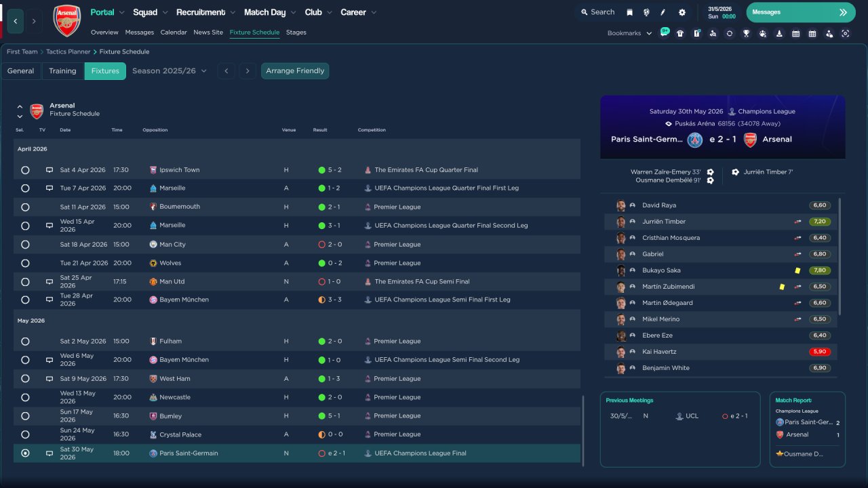Go to next season with right arrow

click(248, 71)
